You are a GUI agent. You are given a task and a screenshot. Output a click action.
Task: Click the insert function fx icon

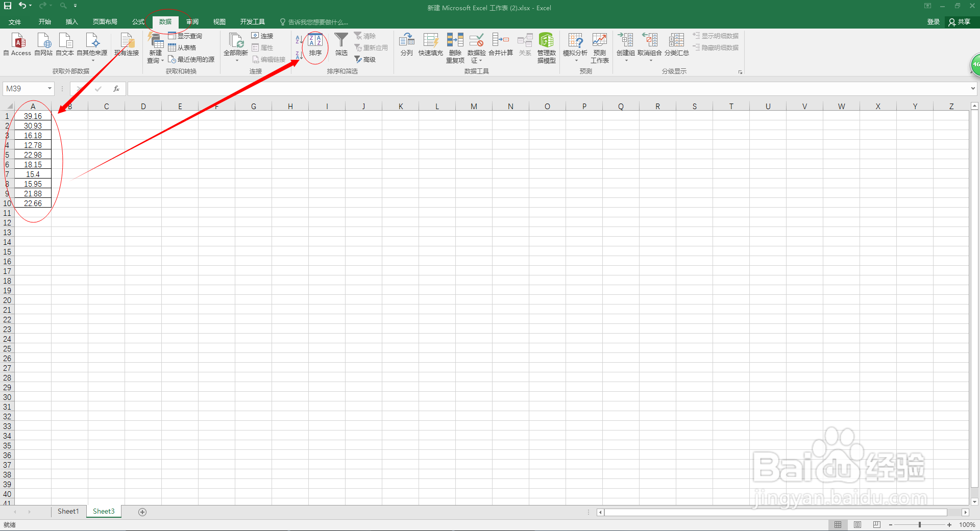point(116,89)
